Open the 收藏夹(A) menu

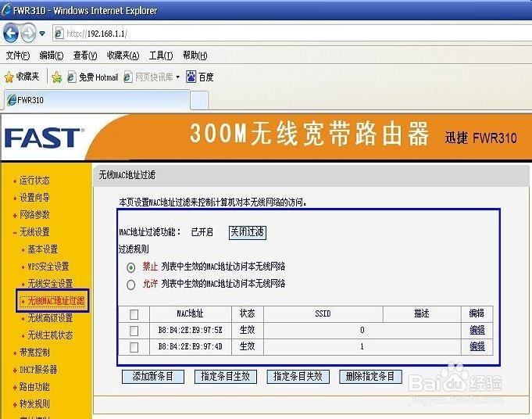click(123, 56)
